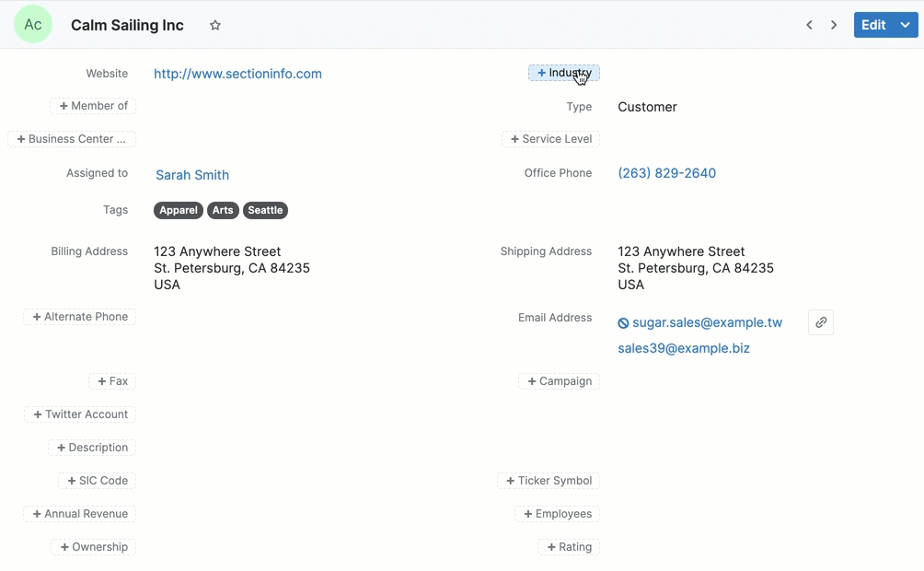Click the Edit button

(x=872, y=26)
